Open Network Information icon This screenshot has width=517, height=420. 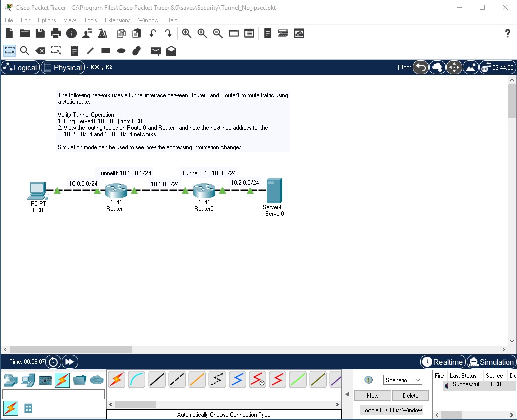pos(71,33)
